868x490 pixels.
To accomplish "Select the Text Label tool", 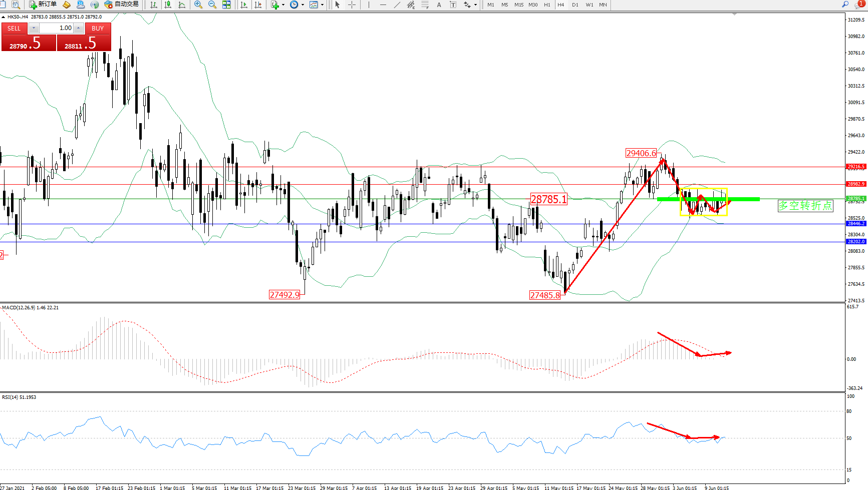I will click(x=453, y=5).
